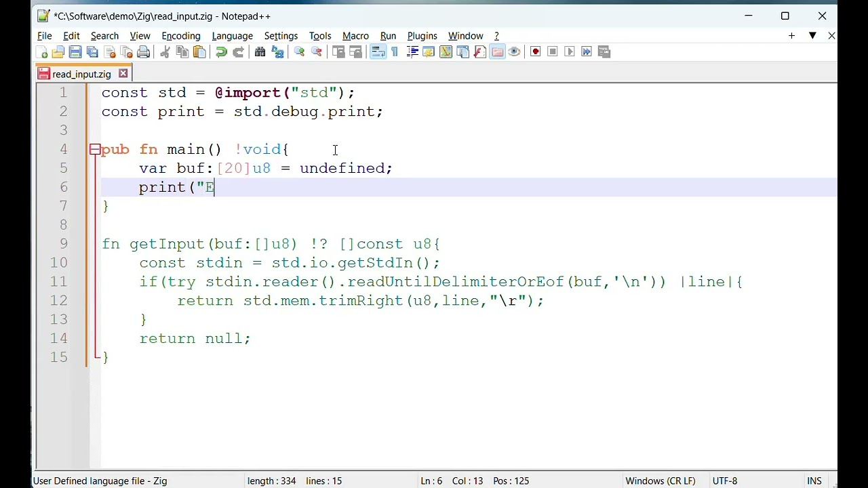
Task: Open the Encoding menu
Action: click(181, 36)
